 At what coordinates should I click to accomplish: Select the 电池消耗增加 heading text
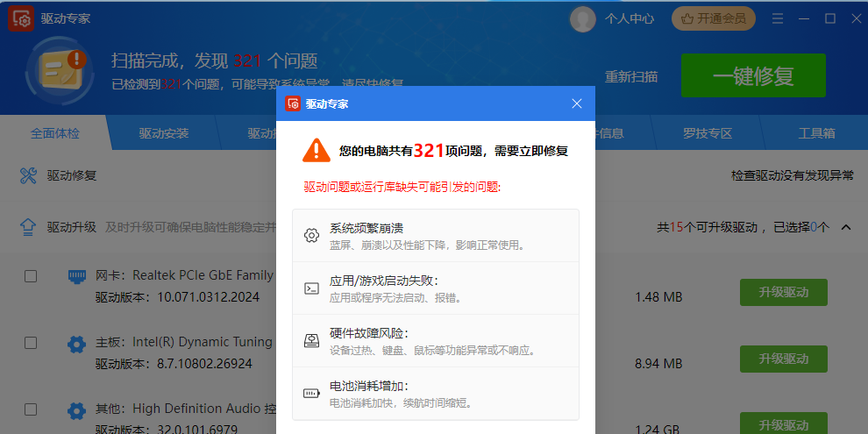[369, 386]
